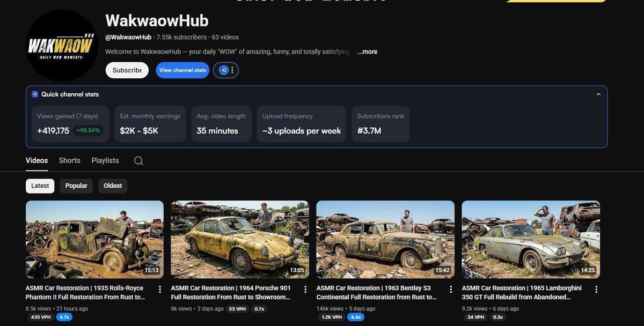Screen dimensions: 644x326
Task: Click the Views gained (7 days) stat card
Action: (x=70, y=124)
